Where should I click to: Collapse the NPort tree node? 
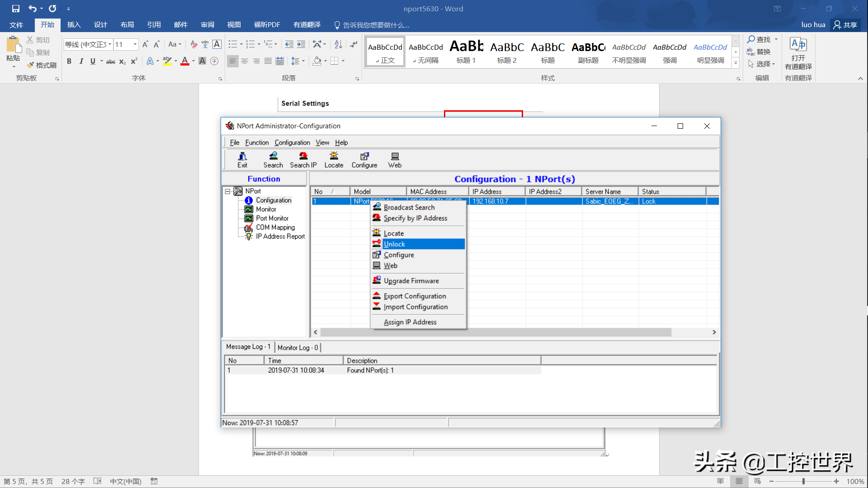tap(228, 191)
